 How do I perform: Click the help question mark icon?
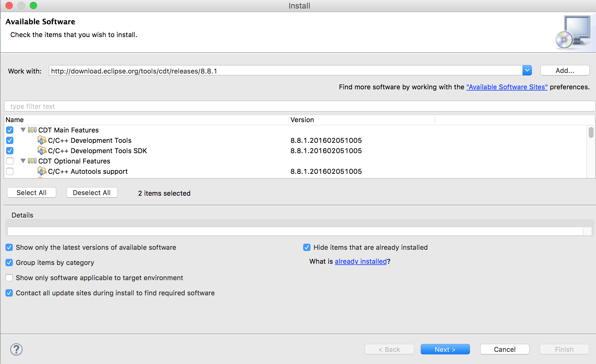click(x=16, y=349)
